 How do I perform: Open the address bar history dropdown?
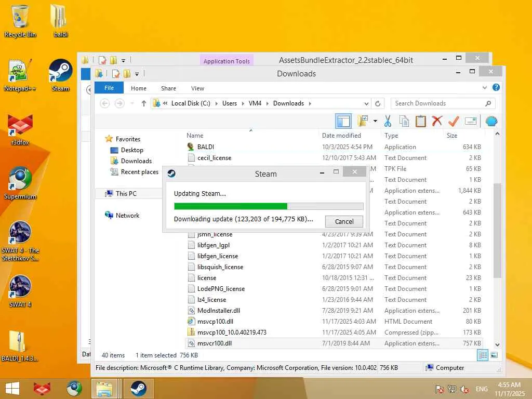coord(366,103)
